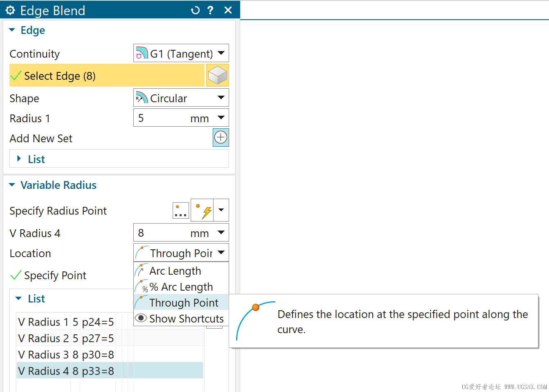The image size is (549, 392).
Task: Select the V Radius 2 list row
Action: 110,338
